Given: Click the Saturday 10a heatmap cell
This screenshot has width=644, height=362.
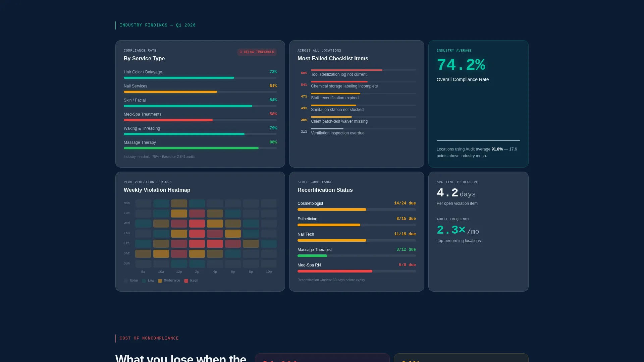Looking at the screenshot, I should [x=161, y=254].
